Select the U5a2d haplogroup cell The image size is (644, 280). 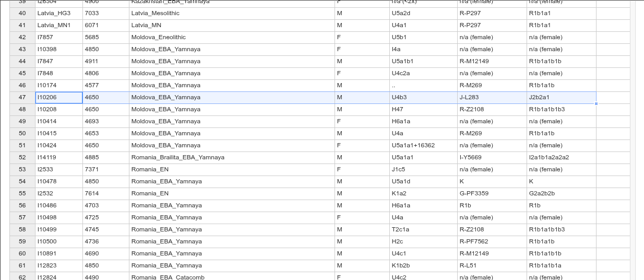pyautogui.click(x=423, y=13)
